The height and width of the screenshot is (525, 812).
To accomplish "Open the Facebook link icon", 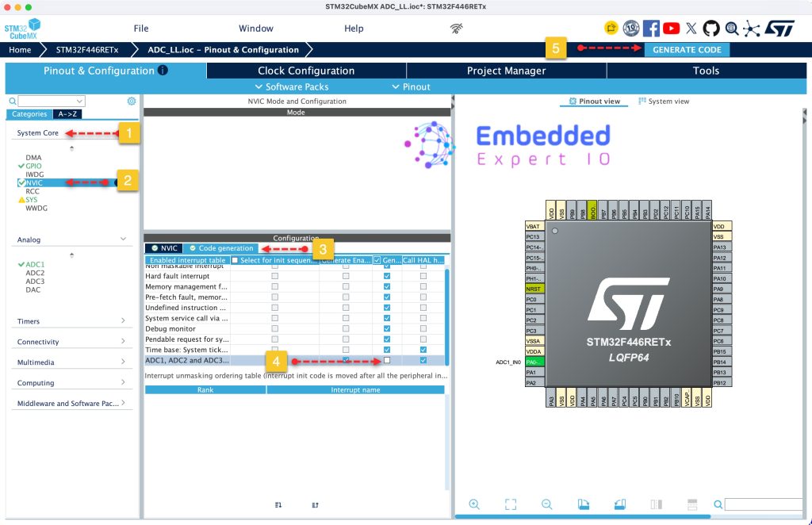I will point(651,29).
